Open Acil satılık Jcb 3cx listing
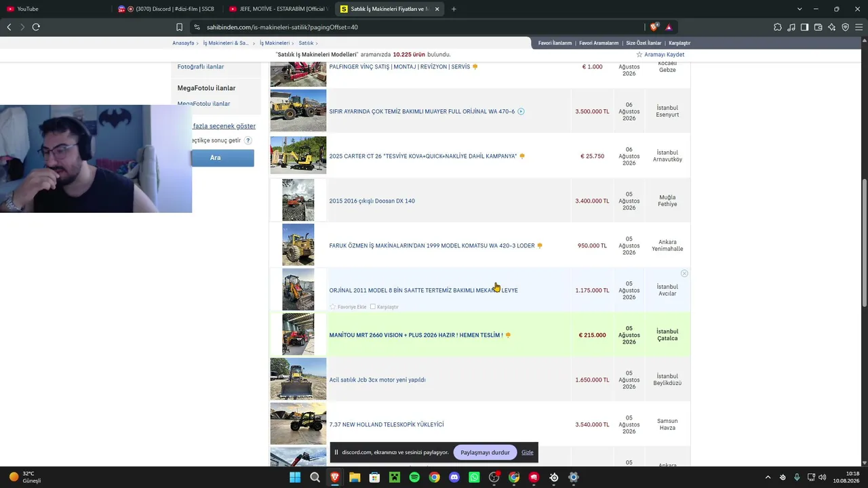This screenshot has height=488, width=868. pos(377,380)
